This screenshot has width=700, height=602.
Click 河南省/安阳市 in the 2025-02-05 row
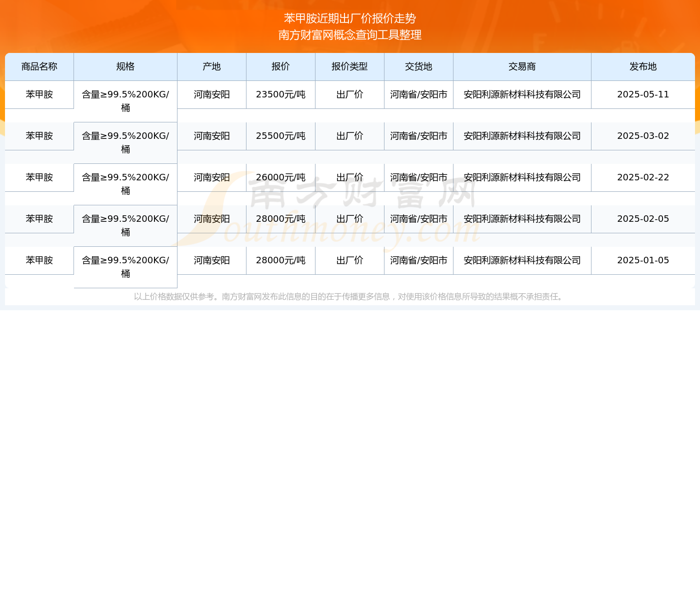pos(418,219)
